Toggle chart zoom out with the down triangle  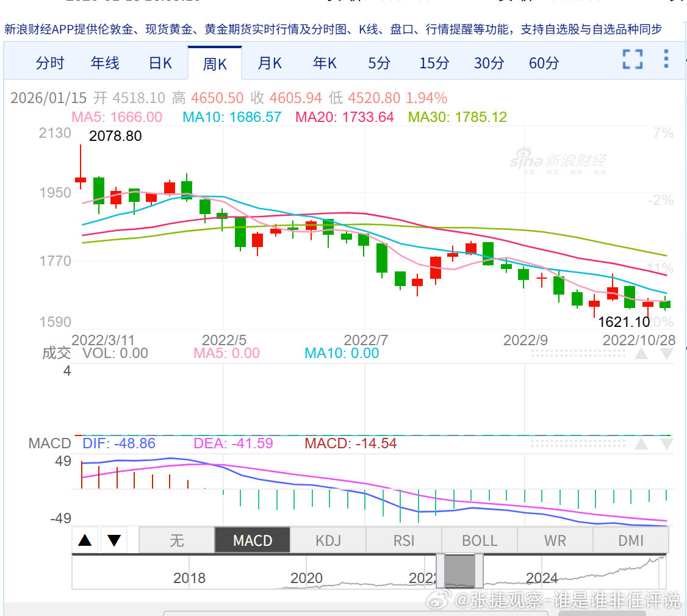(x=113, y=540)
